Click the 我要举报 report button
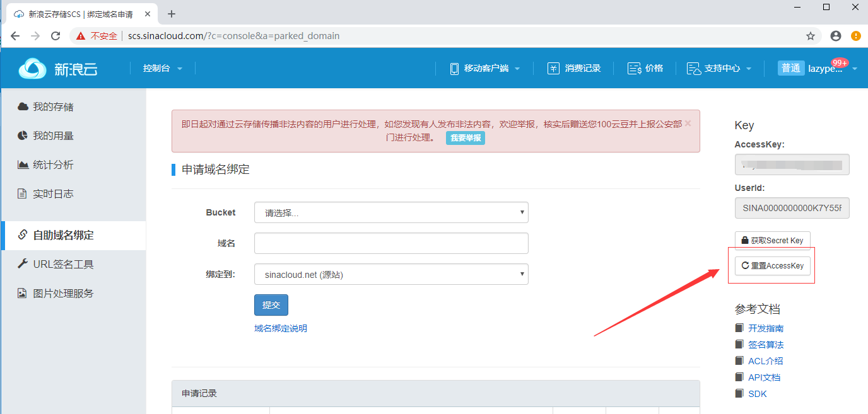868x414 pixels. tap(466, 138)
